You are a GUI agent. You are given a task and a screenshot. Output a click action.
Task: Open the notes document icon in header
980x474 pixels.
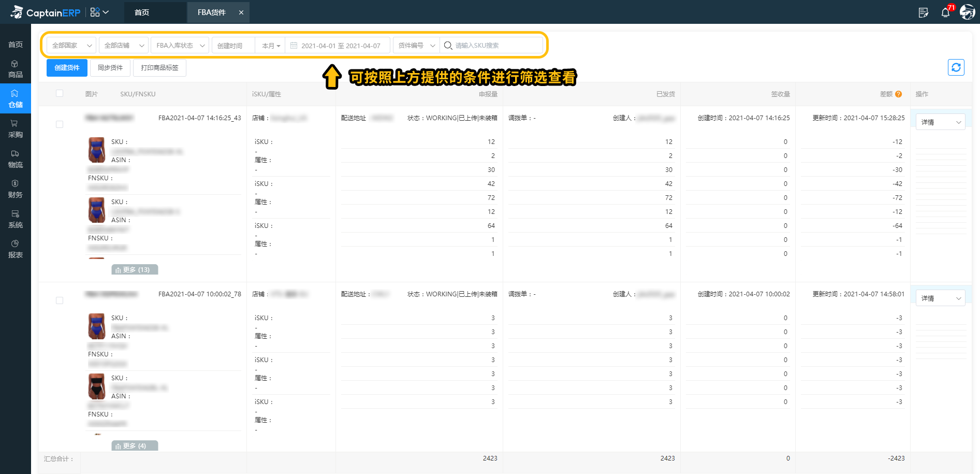[x=924, y=12]
